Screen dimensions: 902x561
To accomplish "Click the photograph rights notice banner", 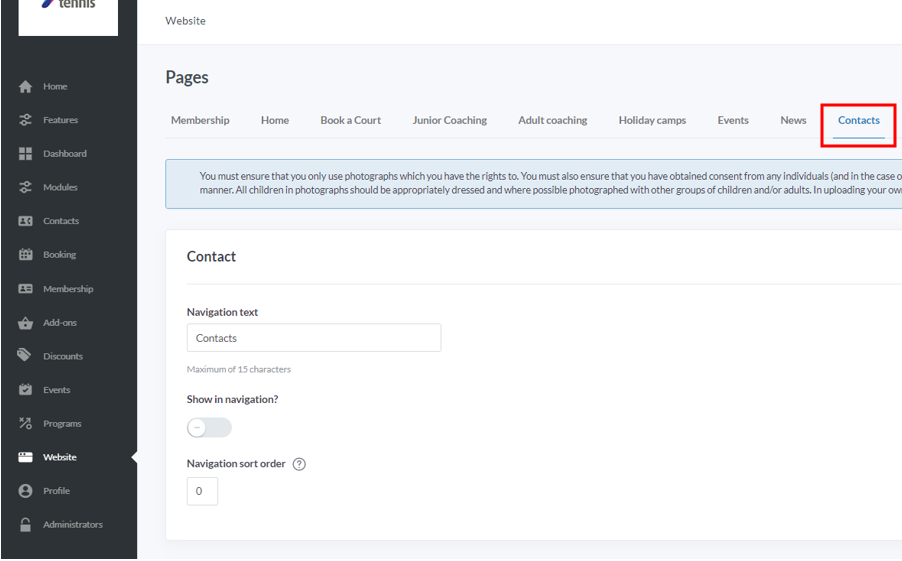I will [534, 184].
